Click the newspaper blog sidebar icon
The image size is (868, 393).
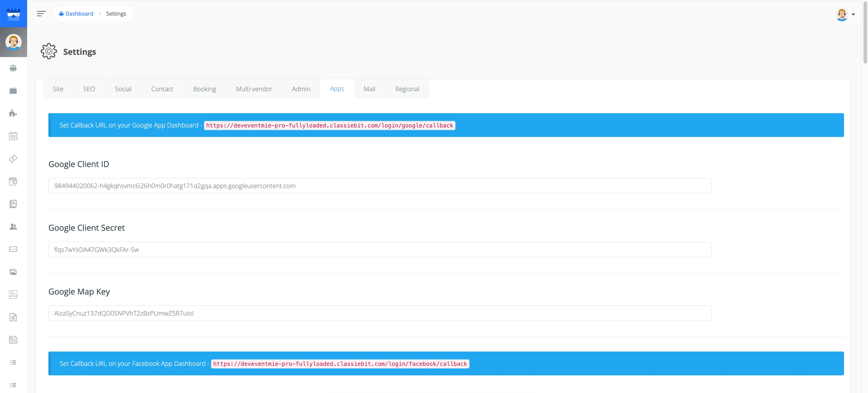pyautogui.click(x=13, y=340)
